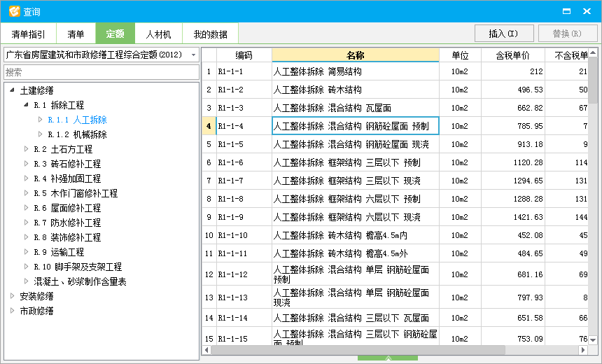
Task: Click the 单位 column header
Action: 460,55
